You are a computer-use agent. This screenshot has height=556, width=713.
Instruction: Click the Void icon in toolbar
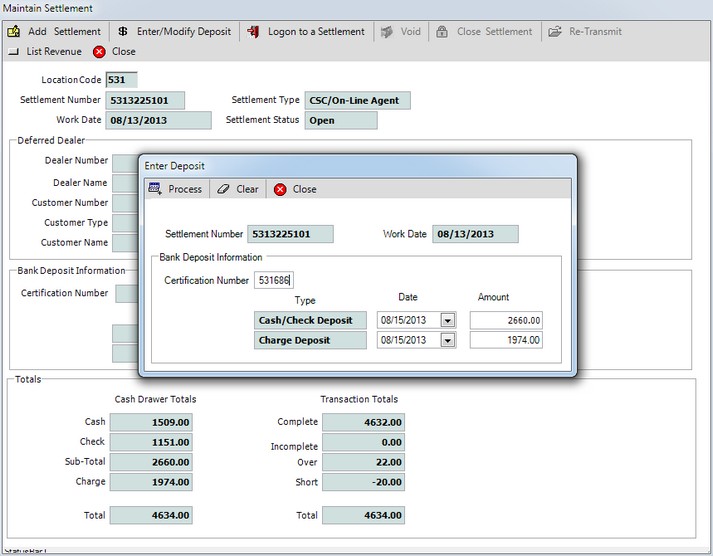[387, 31]
